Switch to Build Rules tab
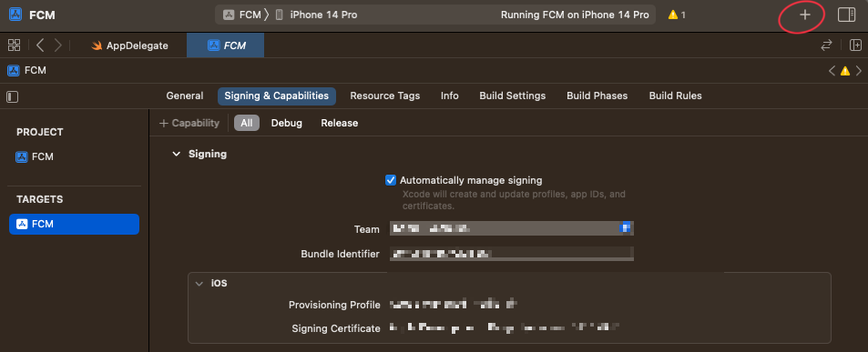This screenshot has height=352, width=868. (x=675, y=96)
